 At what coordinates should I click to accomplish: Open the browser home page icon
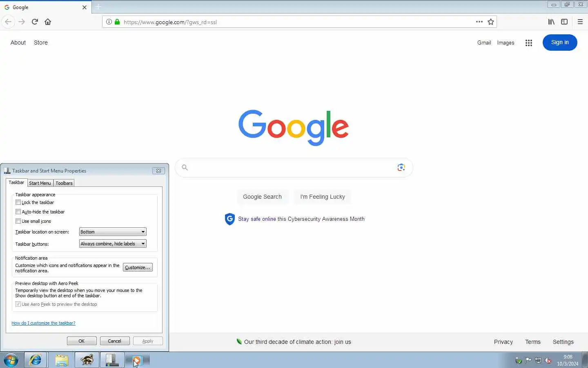(x=48, y=22)
